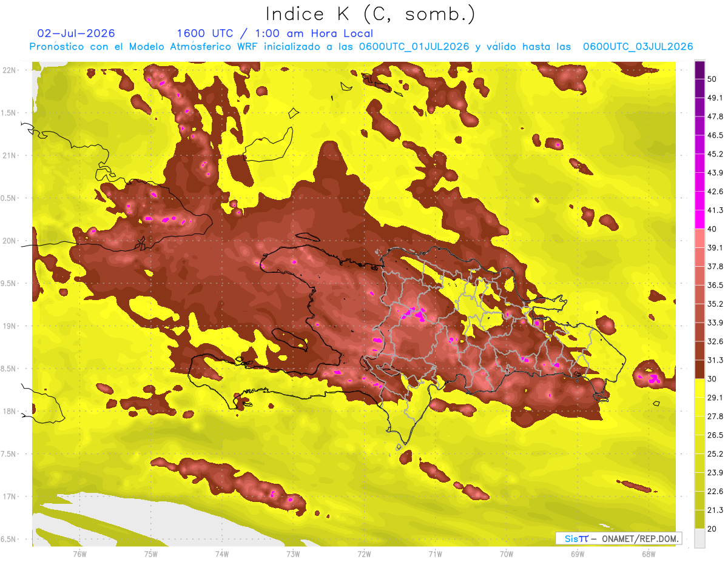Click the '50' value on the color scale
The width and height of the screenshot is (728, 562).
pyautogui.click(x=713, y=79)
